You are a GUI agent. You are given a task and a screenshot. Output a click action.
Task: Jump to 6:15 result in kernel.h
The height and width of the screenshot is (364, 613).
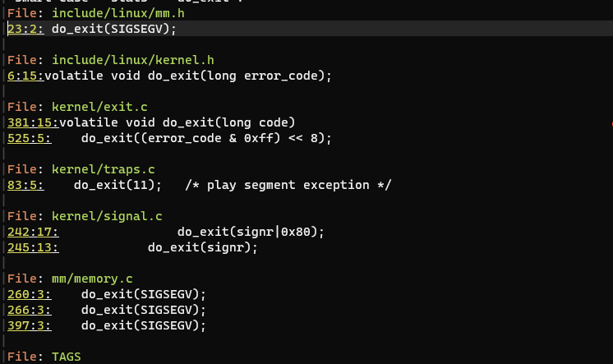pos(25,76)
